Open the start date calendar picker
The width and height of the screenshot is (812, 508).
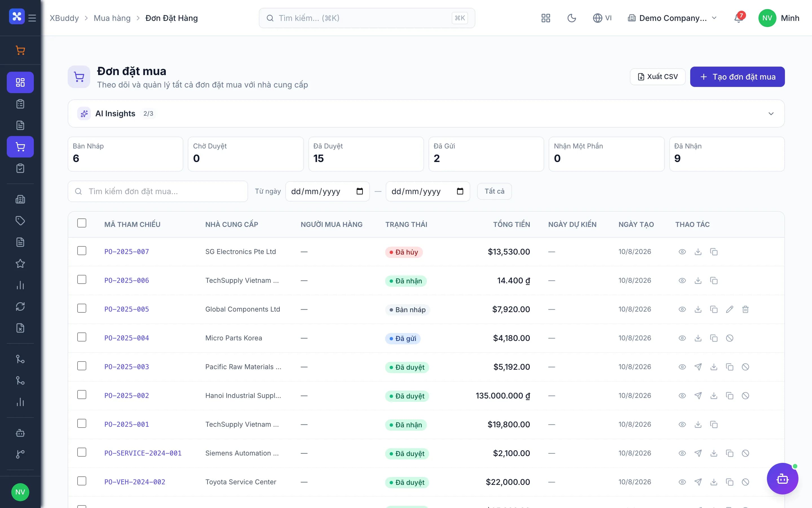point(360,191)
